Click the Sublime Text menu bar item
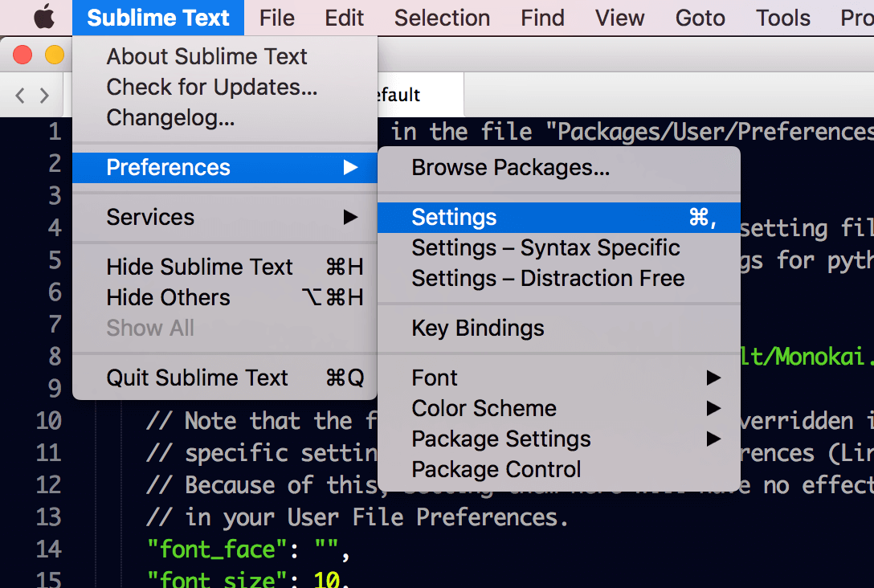Screen dimensions: 874x588 point(158,18)
